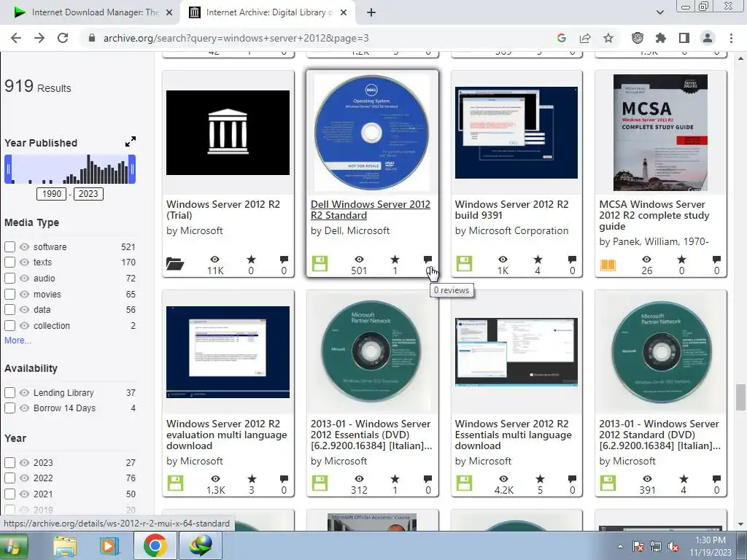Click the Windows Server 2012 R2 (Trial) thumbnail
This screenshot has width=747, height=560.
(x=228, y=133)
